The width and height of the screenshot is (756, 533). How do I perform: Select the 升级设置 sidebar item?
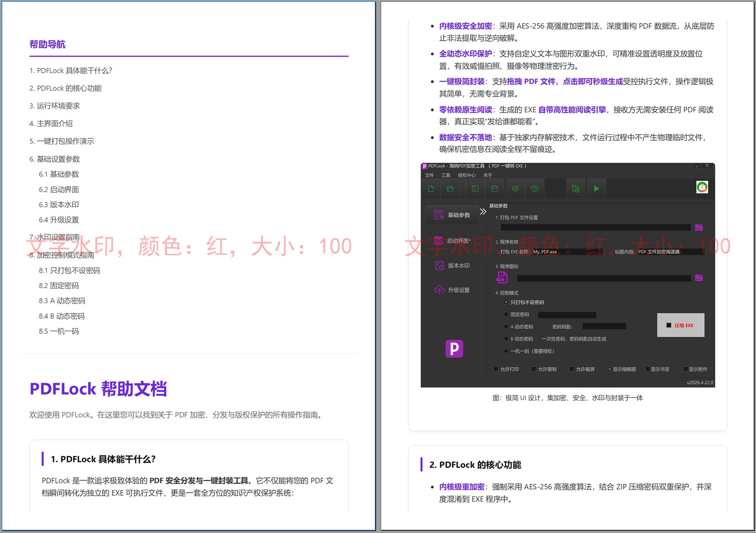coord(452,290)
